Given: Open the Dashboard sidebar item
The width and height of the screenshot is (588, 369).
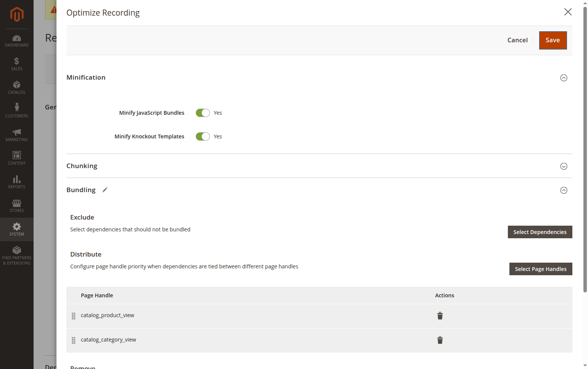Looking at the screenshot, I should pos(17,41).
